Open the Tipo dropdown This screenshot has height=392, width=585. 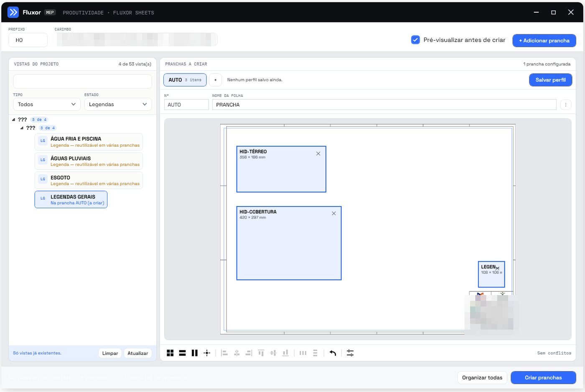coord(47,104)
